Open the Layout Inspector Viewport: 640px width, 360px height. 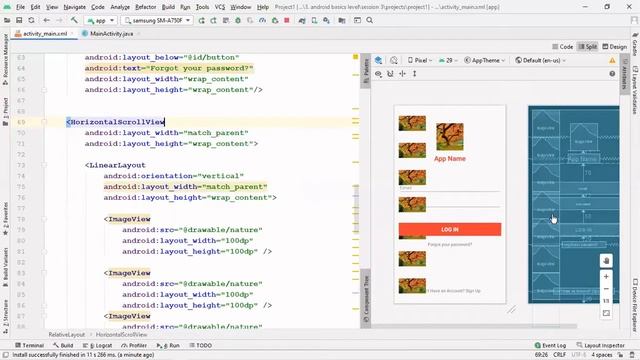(x=600, y=345)
